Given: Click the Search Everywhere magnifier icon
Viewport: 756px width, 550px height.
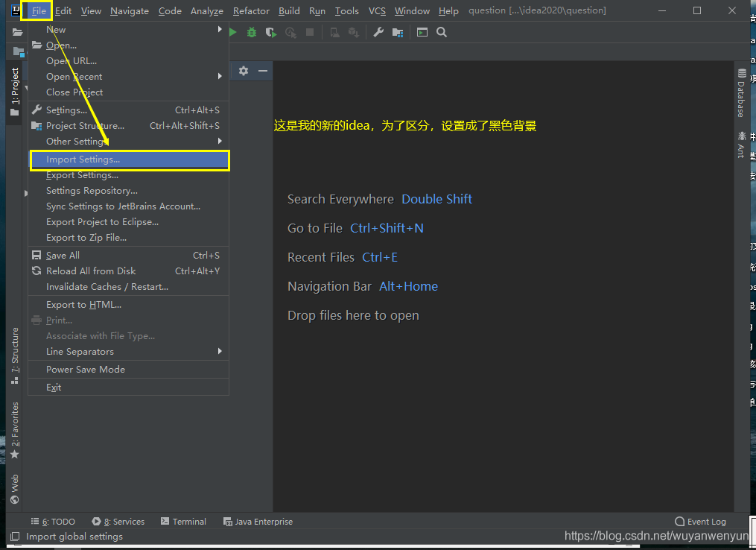Looking at the screenshot, I should 442,32.
